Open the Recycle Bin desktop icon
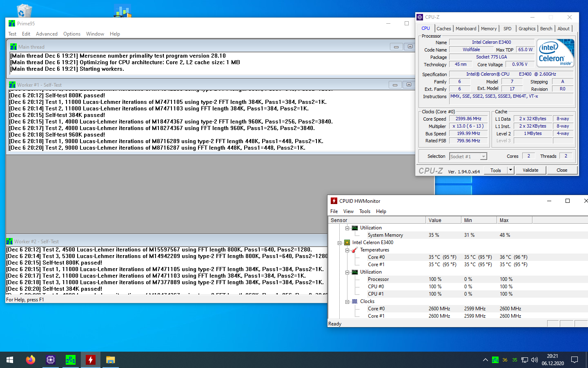Image resolution: width=588 pixels, height=368 pixels. coord(24,10)
